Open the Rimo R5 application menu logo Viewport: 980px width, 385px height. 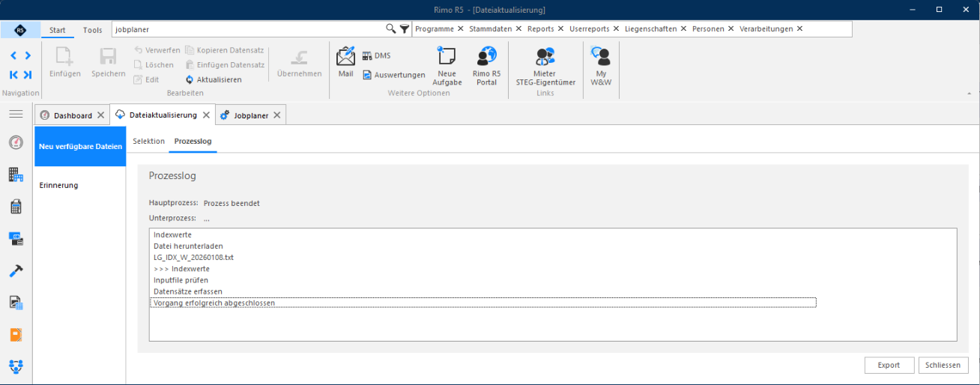tap(20, 30)
